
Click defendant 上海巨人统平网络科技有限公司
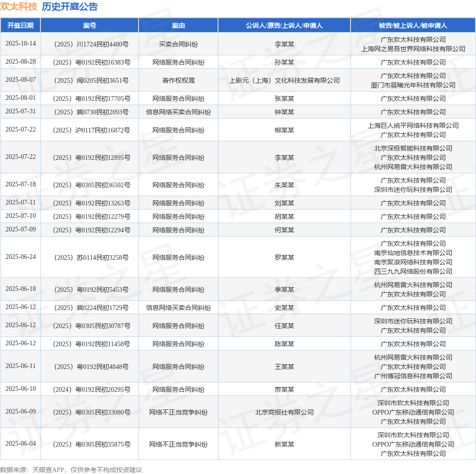(413, 125)
